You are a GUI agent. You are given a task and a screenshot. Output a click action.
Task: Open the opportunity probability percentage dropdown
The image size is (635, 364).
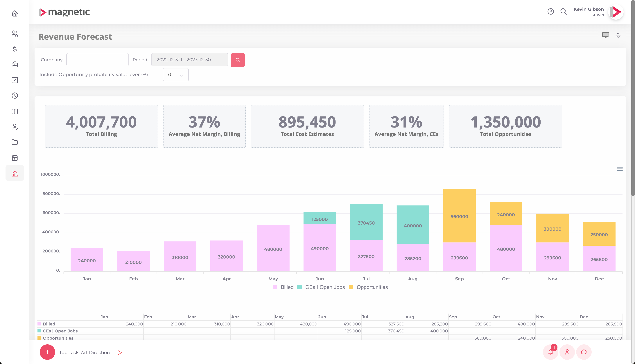[176, 75]
